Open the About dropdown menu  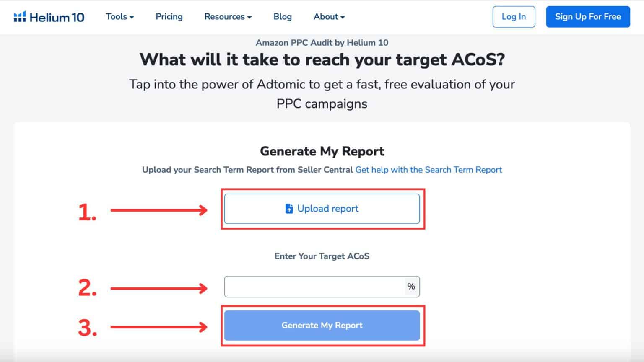(x=329, y=17)
